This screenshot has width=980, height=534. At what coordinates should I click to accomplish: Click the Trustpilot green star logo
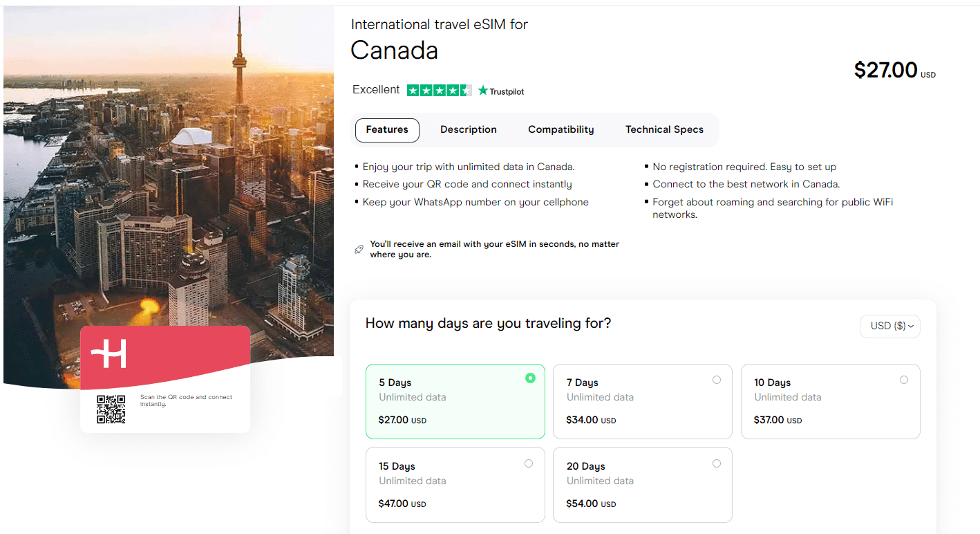482,90
